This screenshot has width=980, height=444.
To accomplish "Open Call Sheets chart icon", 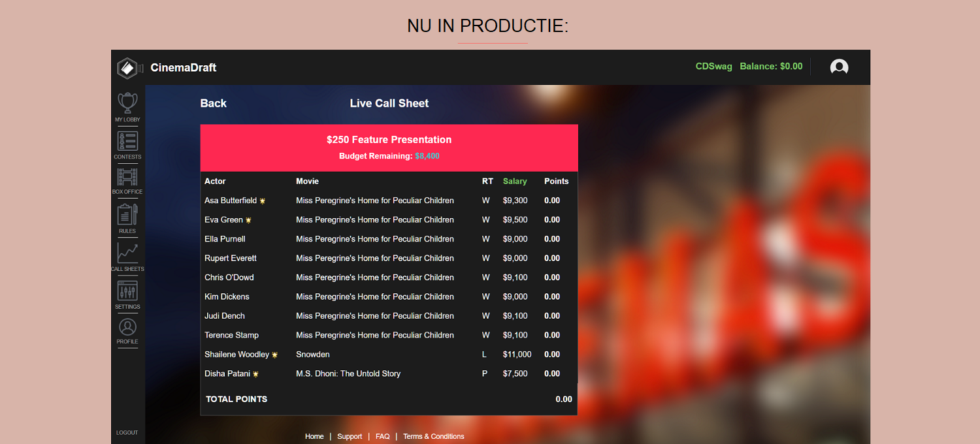I will coord(127,253).
